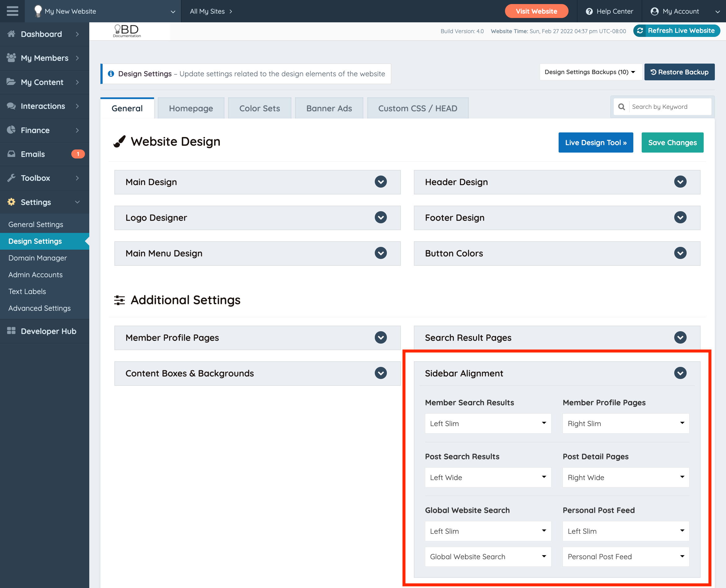Open the Custom CSS / HEAD tab
The width and height of the screenshot is (726, 588).
(x=418, y=108)
